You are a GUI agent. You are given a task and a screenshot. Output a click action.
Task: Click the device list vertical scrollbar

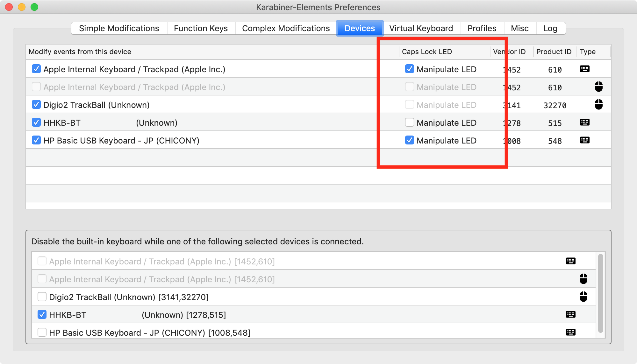600,293
